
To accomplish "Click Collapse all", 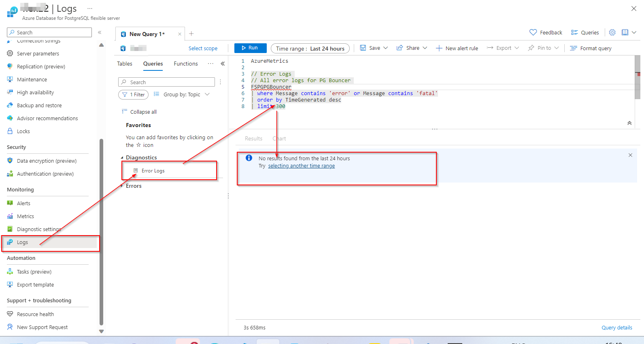I will click(x=139, y=112).
